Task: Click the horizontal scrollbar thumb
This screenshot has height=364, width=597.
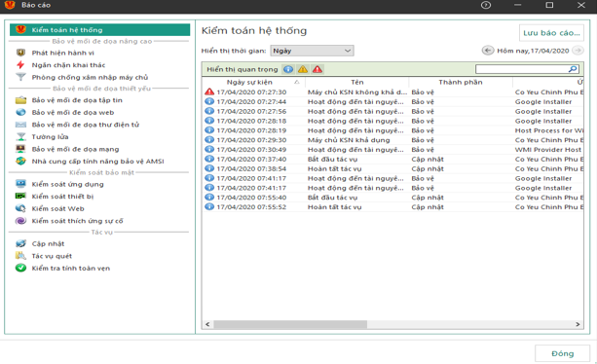Action: tap(290, 324)
